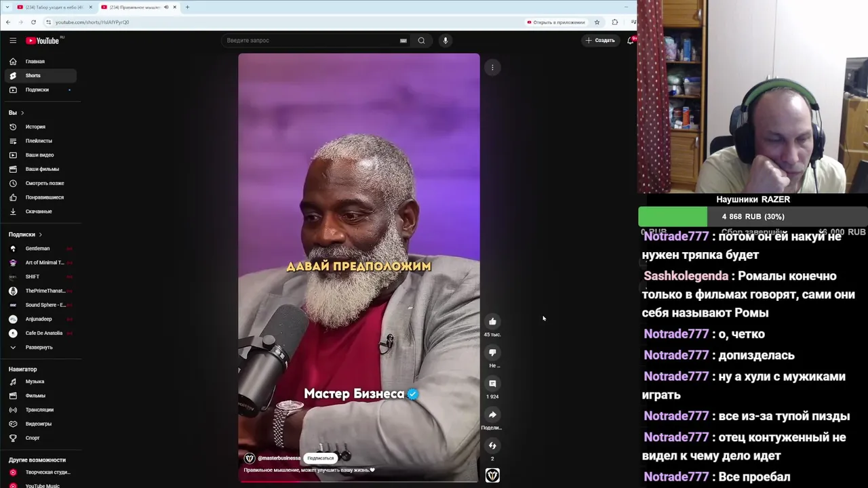Screen dimensions: 868x488
Task: Open История in sidebar
Action: click(x=41, y=127)
